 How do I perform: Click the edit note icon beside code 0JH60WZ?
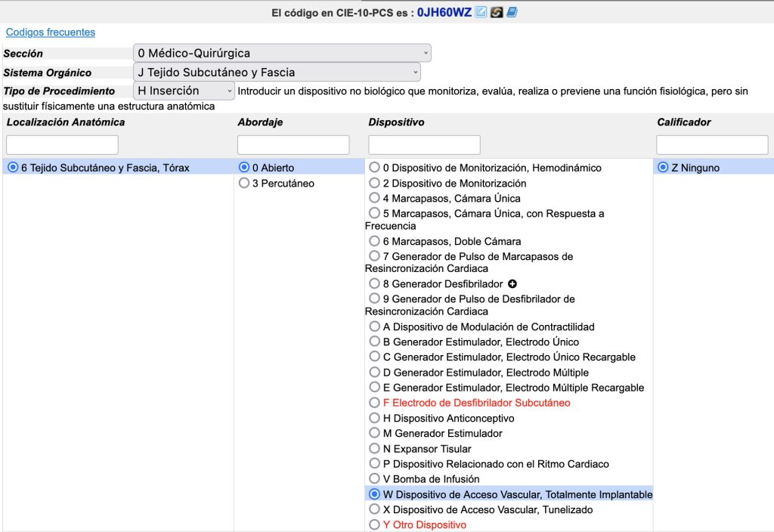pyautogui.click(x=481, y=13)
